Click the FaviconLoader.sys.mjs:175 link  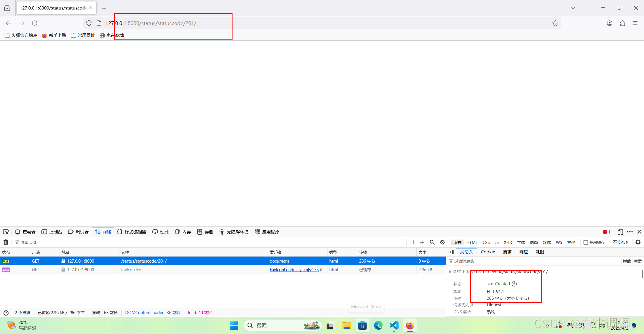point(294,270)
